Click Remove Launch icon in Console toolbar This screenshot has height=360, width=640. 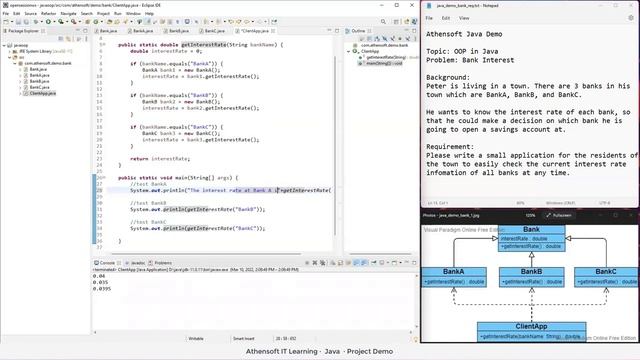tap(315, 263)
